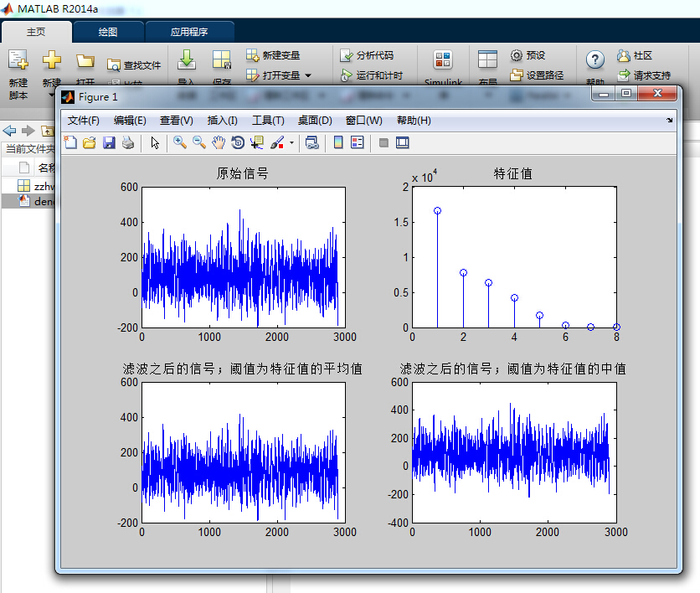
Task: Click the tallest stem marker in 特征值 plot
Action: pyautogui.click(x=437, y=211)
